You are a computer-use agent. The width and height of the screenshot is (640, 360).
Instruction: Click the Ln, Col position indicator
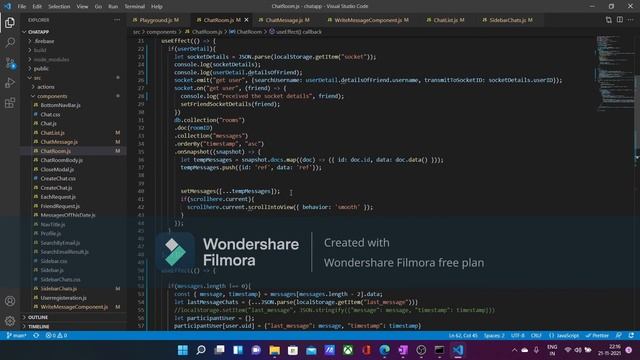[463, 336]
